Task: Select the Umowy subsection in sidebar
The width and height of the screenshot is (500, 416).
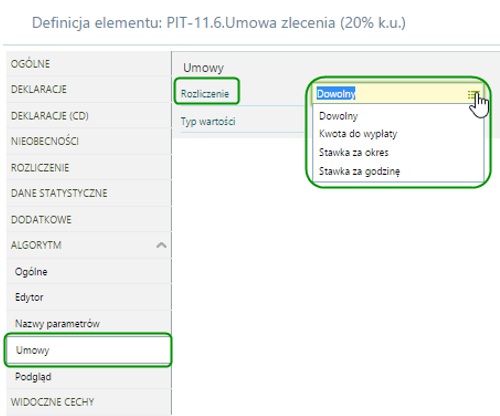Action: click(x=89, y=350)
